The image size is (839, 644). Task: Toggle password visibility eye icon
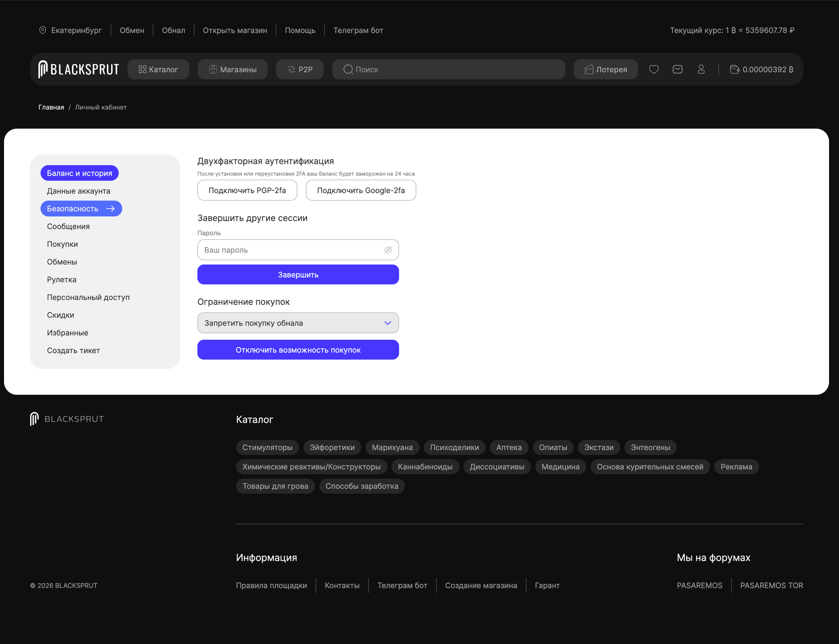tap(388, 250)
